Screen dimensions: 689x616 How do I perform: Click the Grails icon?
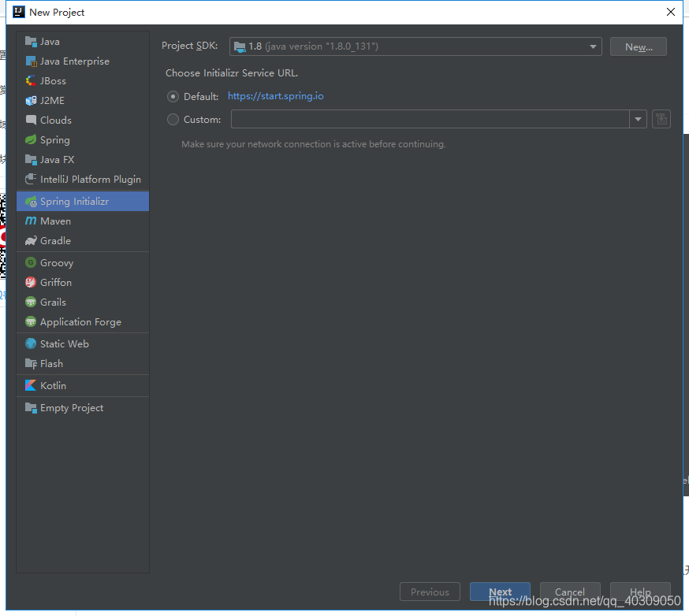tap(31, 302)
